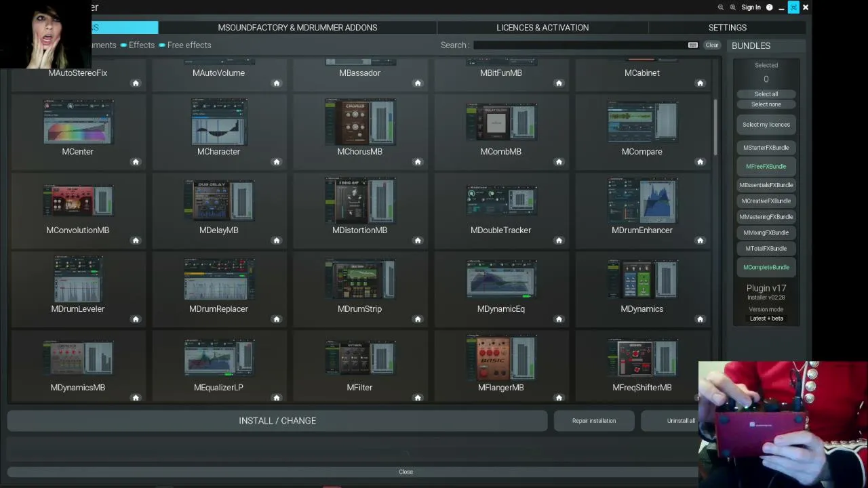Open the home icon for MFilter
This screenshot has width=868, height=488.
point(418,398)
